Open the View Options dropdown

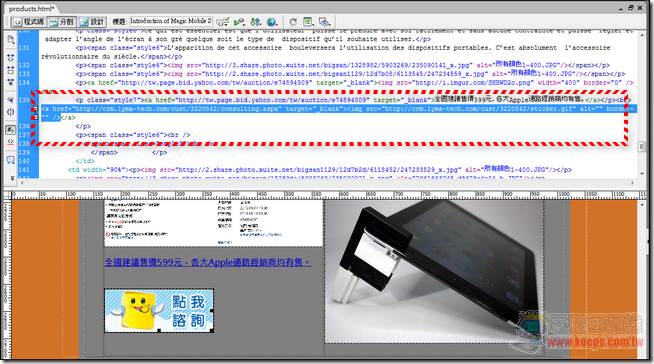(308, 22)
